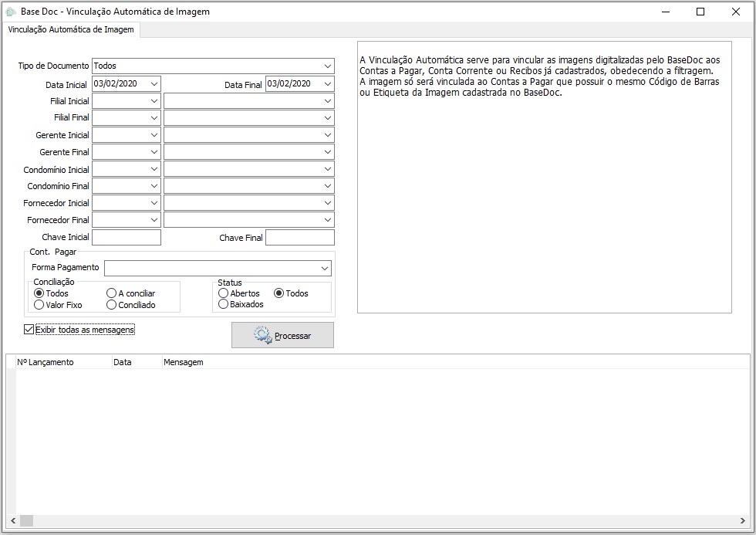Expand the Fornecedor Final code dropdown
This screenshot has height=535, width=756.
(x=154, y=220)
